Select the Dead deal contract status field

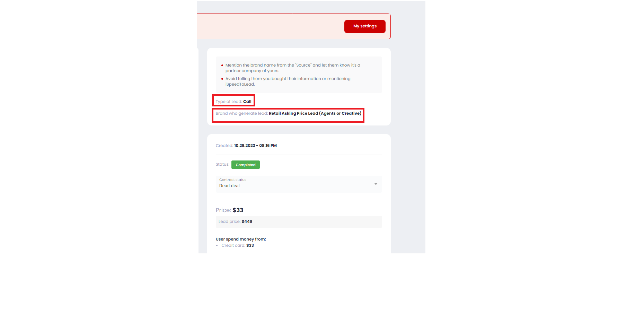(x=299, y=184)
